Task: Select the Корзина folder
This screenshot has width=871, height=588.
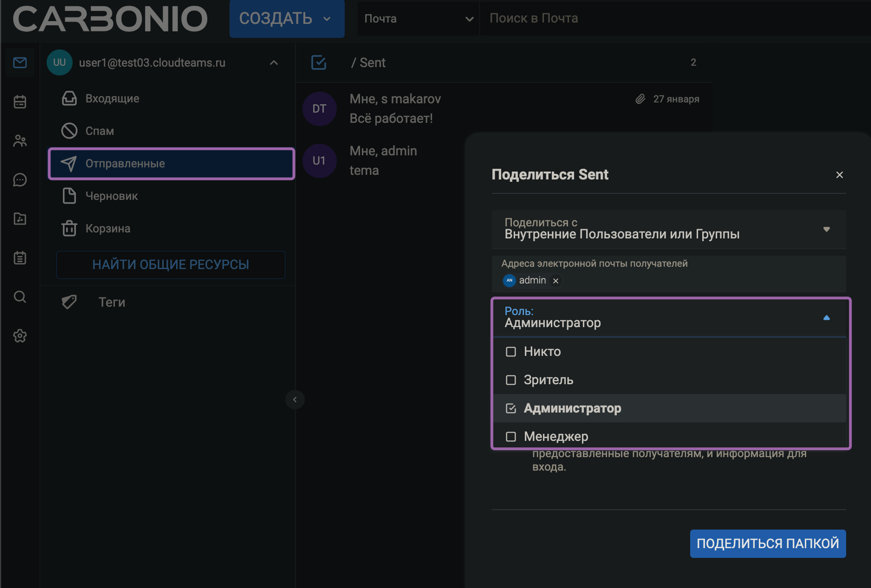Action: click(108, 228)
